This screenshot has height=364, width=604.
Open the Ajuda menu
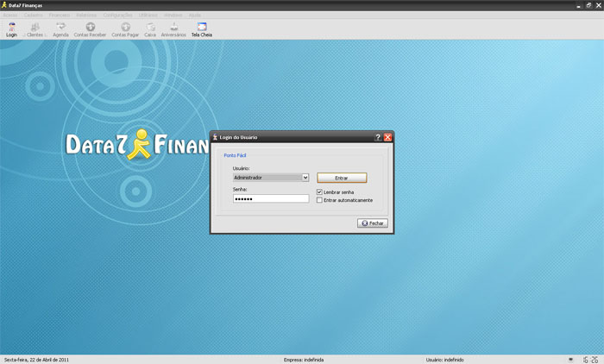pos(194,15)
